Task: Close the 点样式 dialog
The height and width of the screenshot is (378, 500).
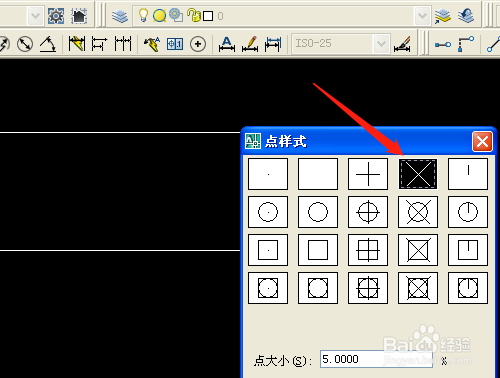Action: pos(482,142)
